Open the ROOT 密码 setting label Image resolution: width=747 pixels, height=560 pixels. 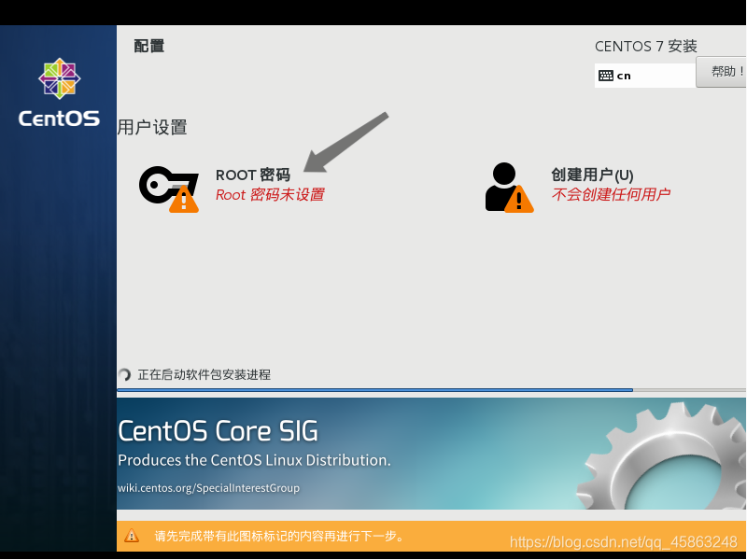click(253, 175)
